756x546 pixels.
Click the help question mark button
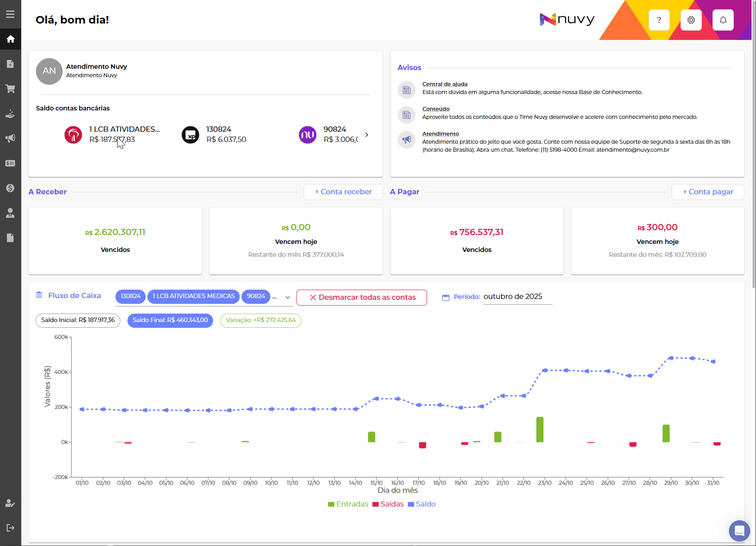tap(659, 20)
